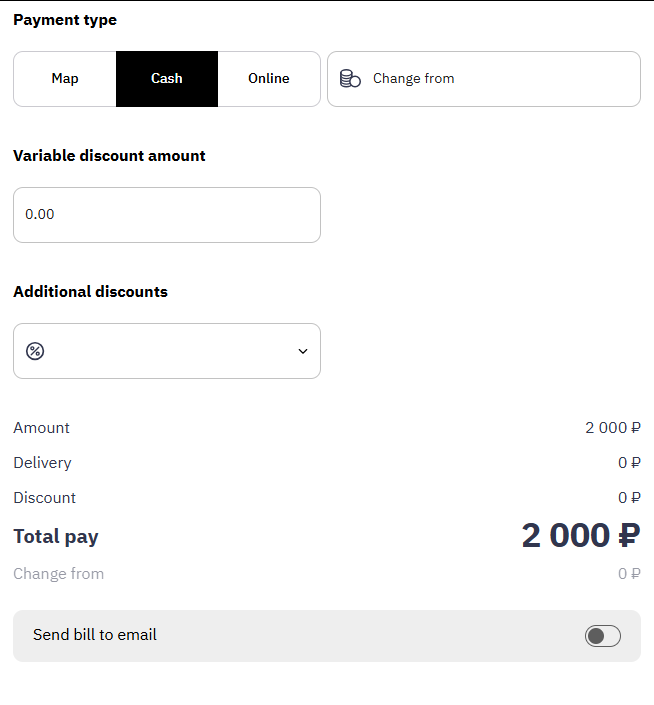Click the Payment type heading
This screenshot has width=654, height=705.
pyautogui.click(x=65, y=20)
